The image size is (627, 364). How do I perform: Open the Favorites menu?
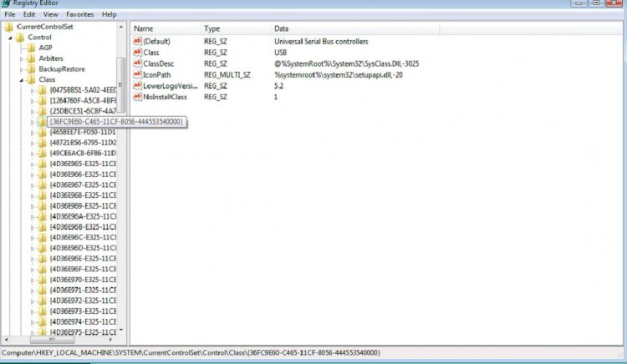tap(80, 14)
